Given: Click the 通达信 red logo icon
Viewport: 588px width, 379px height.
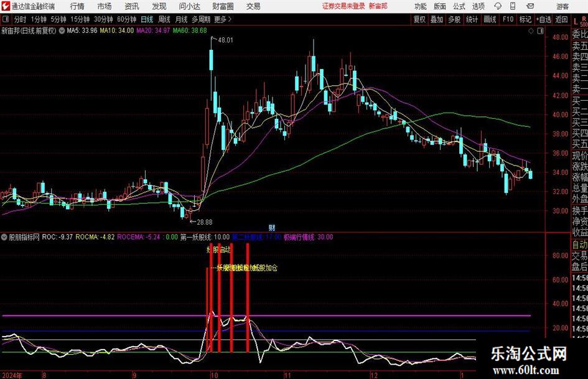Looking at the screenshot, I should tap(6, 6).
